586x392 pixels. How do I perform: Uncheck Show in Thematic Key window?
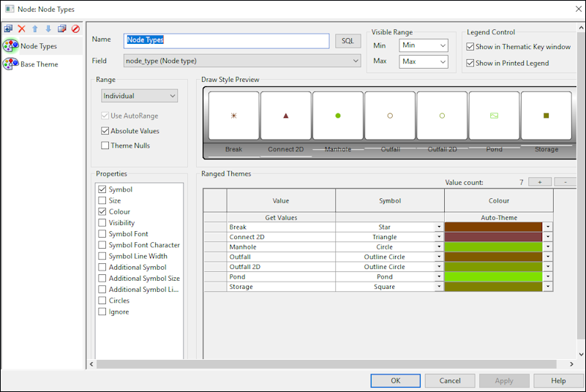[x=470, y=47]
